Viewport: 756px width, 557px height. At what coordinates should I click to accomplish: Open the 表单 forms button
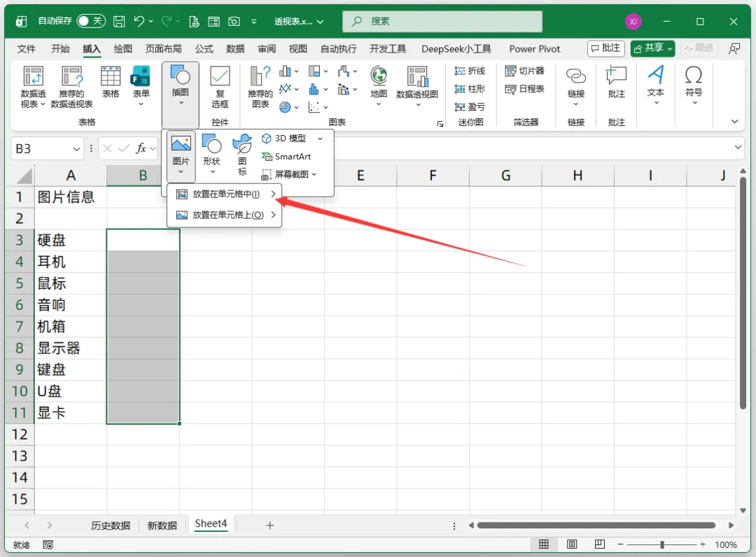pos(141,86)
